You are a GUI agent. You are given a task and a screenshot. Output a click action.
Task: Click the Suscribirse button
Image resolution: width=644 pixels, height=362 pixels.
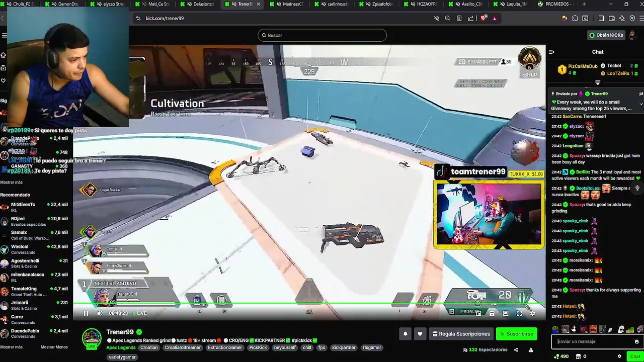pyautogui.click(x=516, y=334)
